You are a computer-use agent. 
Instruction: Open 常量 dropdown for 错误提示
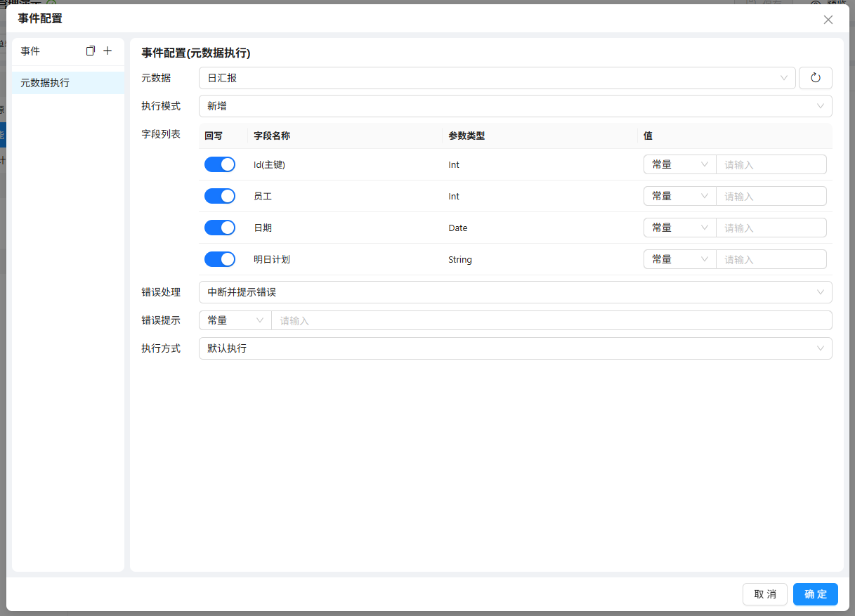pos(235,320)
